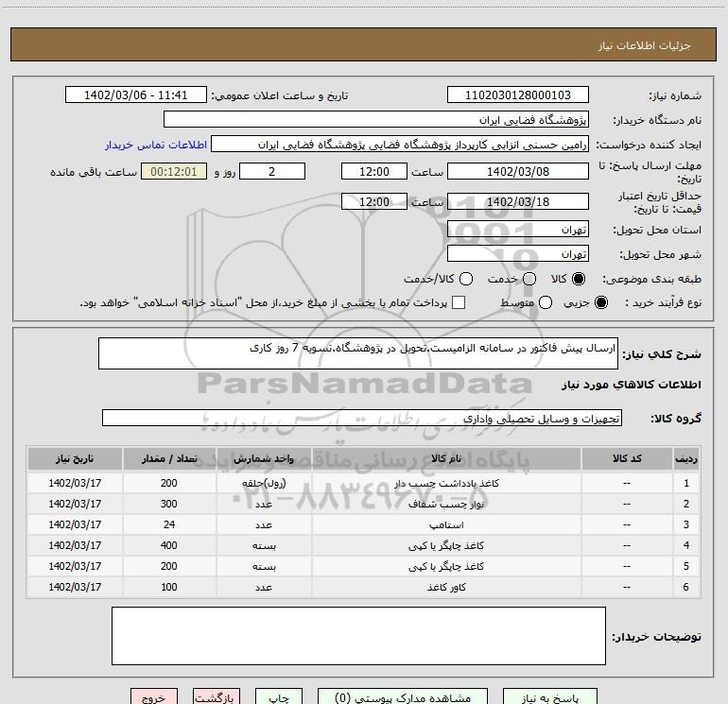The height and width of the screenshot is (704, 728).
Task: Click the goods group field تجهیزات و وسایل تحصیلی واداری
Action: click(362, 418)
